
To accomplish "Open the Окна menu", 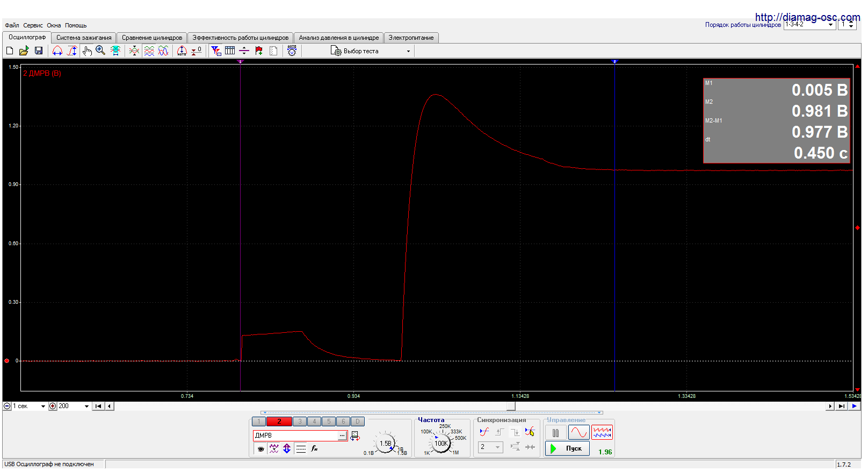I will click(54, 25).
